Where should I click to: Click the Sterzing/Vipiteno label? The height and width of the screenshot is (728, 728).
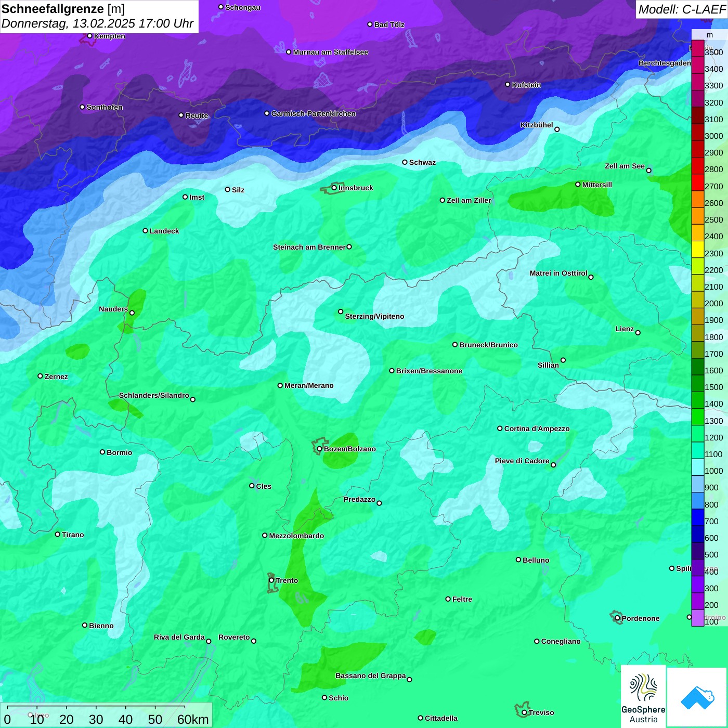pyautogui.click(x=374, y=316)
